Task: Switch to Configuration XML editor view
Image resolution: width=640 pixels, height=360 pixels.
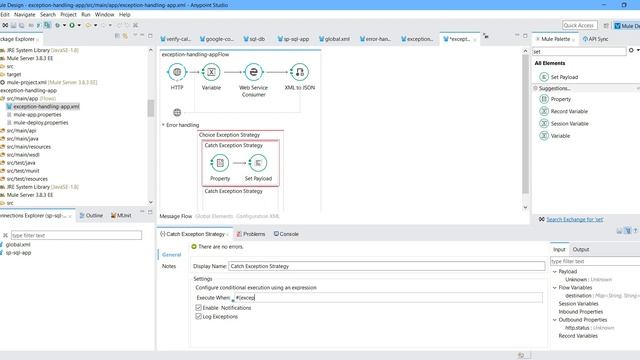Action: (258, 216)
